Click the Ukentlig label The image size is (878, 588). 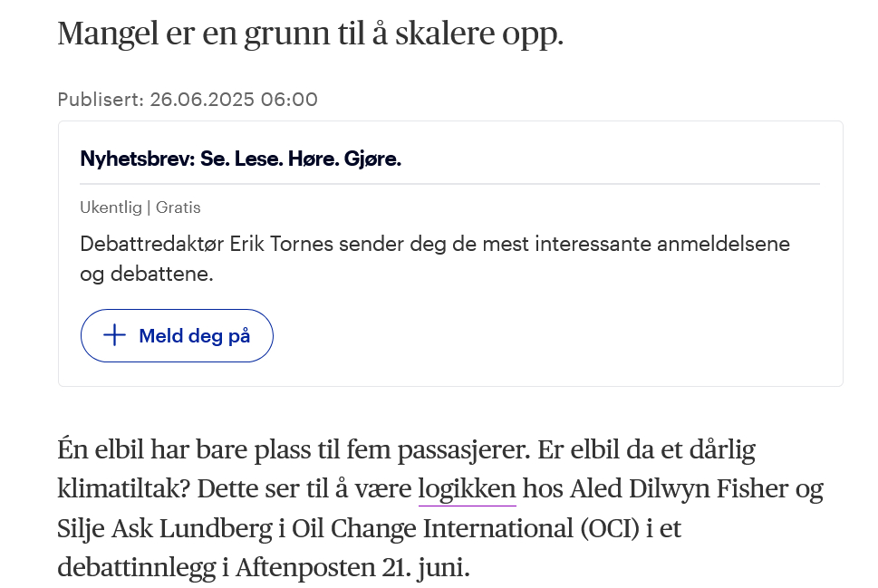coord(111,207)
